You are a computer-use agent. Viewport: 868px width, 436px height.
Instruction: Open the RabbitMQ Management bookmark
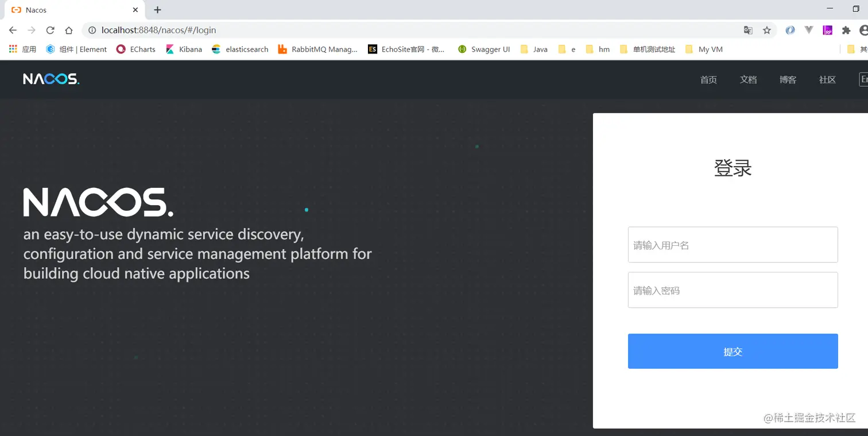click(x=317, y=49)
